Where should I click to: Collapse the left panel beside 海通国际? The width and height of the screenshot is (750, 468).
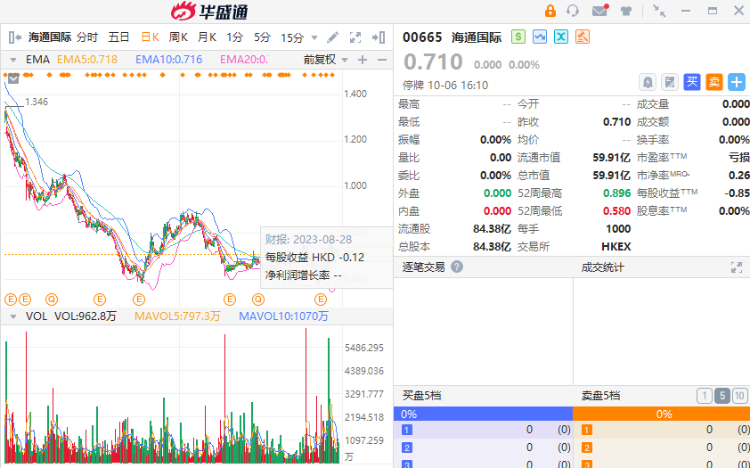[x=15, y=37]
